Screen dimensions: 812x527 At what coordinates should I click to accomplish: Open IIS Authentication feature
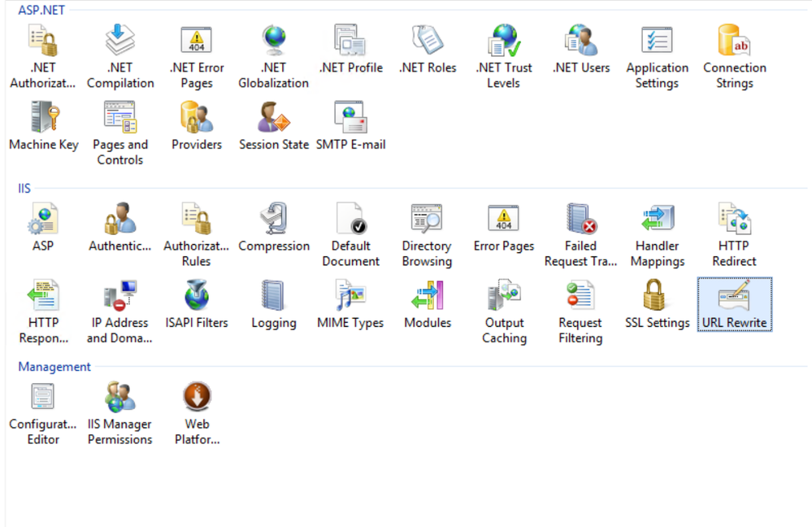(120, 228)
